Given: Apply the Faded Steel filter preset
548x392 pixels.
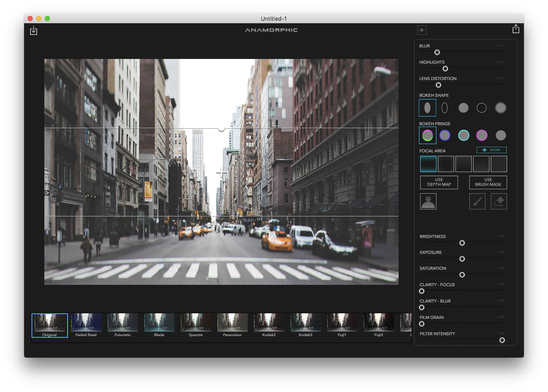Looking at the screenshot, I should (86, 325).
